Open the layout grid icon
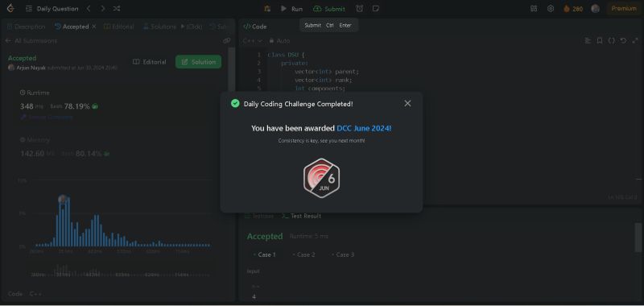 click(534, 9)
